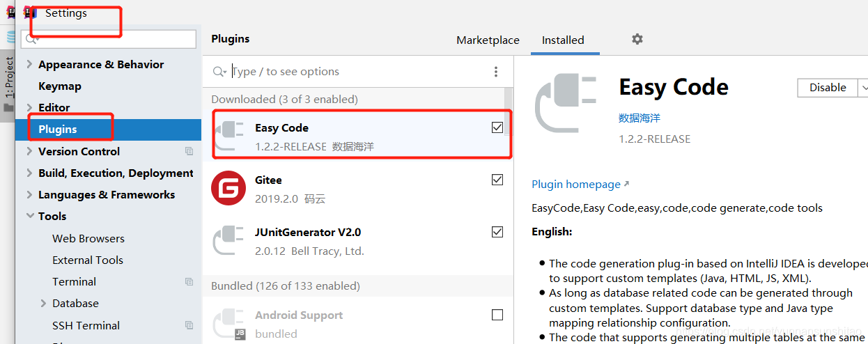The width and height of the screenshot is (868, 344).
Task: Open the 1: Project tool window tab
Action: 8,77
